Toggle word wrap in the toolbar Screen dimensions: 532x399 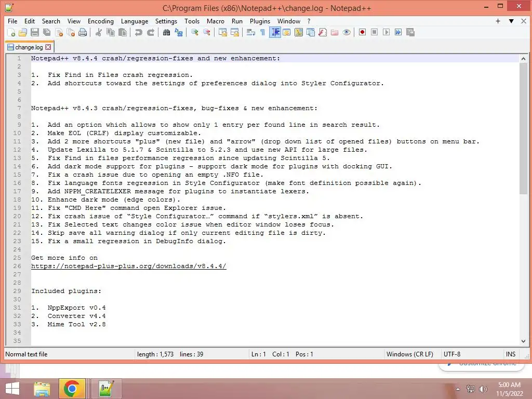click(251, 32)
